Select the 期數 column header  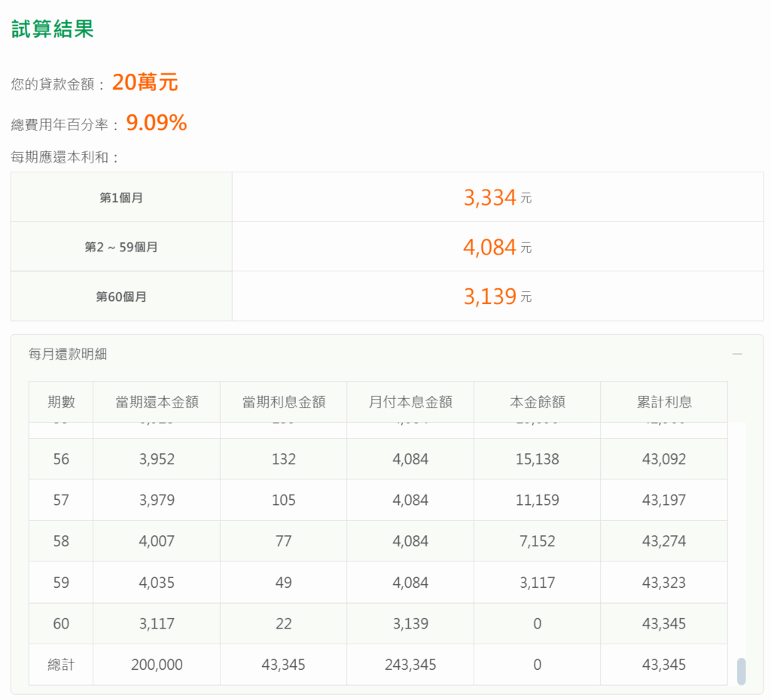pos(61,402)
